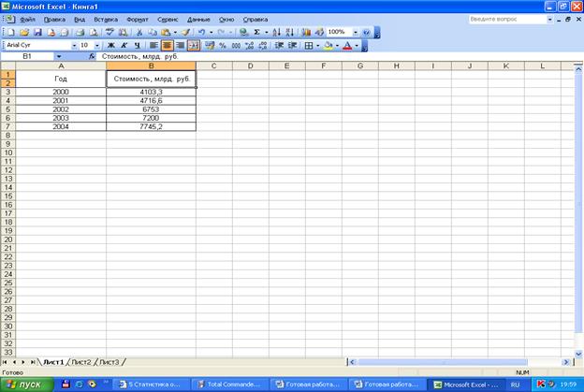Select column A header
The height and width of the screenshot is (392, 584).
click(61, 65)
